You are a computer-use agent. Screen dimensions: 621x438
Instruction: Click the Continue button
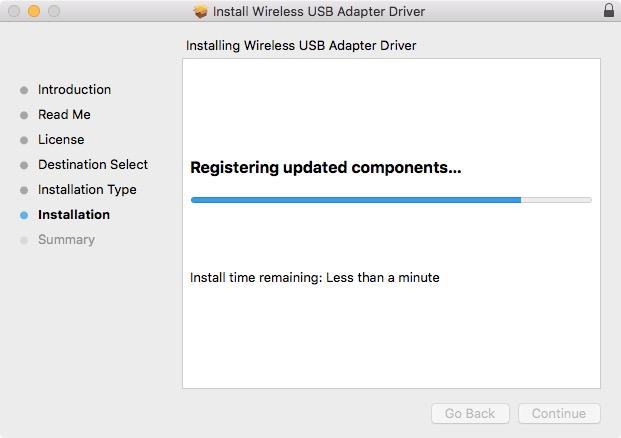[559, 413]
